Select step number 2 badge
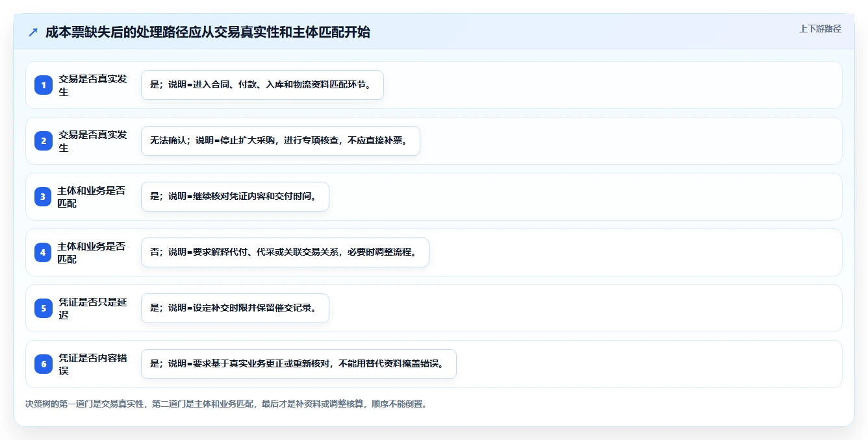Screen dimensions: 868x440 (x=44, y=141)
